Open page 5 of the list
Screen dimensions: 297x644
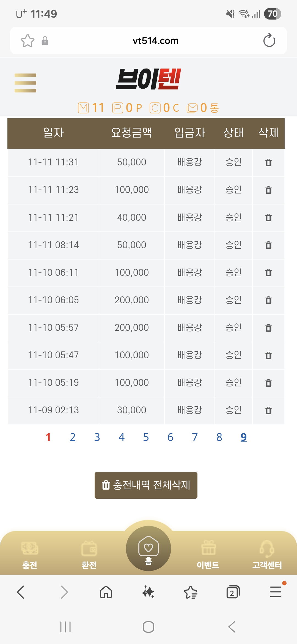(146, 437)
